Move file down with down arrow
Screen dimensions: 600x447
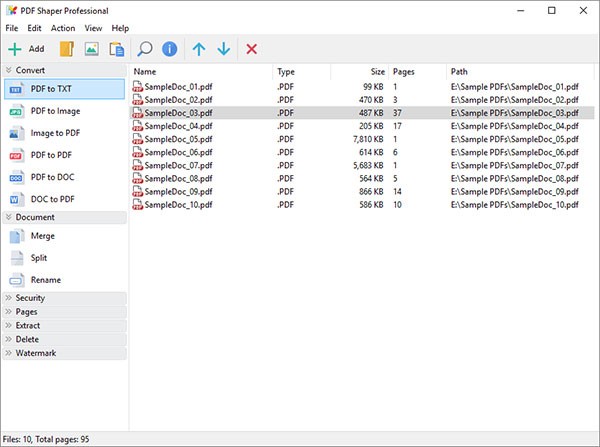[224, 48]
